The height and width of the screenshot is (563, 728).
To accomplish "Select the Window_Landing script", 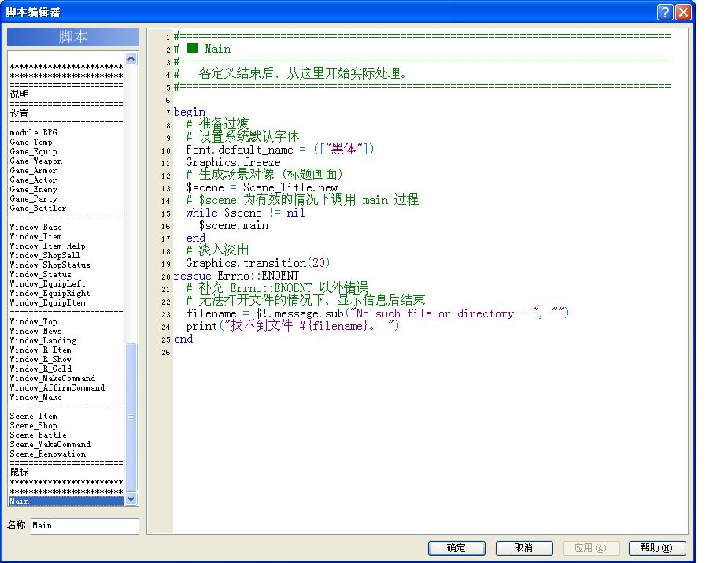I will pos(66,340).
